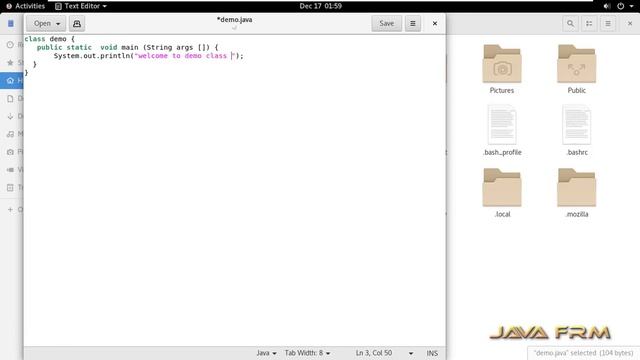Open the Videos sidebar item in Files
The width and height of the screenshot is (640, 360).
(x=12, y=170)
